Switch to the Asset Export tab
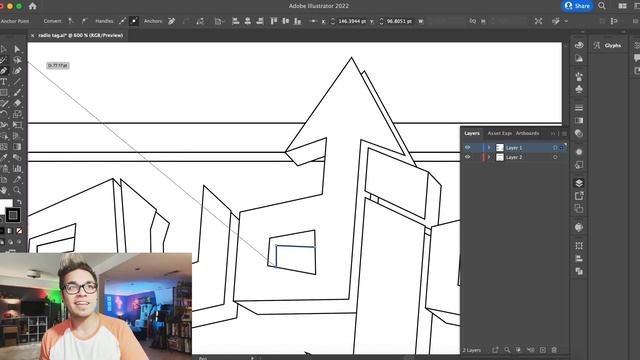This screenshot has width=640, height=360. coord(500,133)
